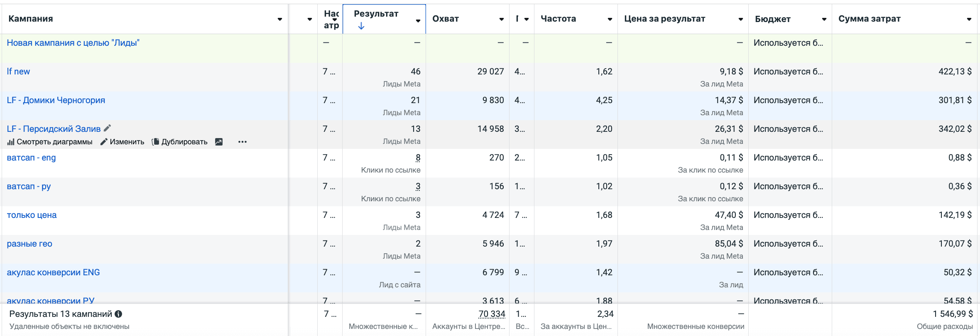Open campaign Новая кампания с целью "Лиды"
Image resolution: width=980 pixels, height=336 pixels.
point(73,43)
